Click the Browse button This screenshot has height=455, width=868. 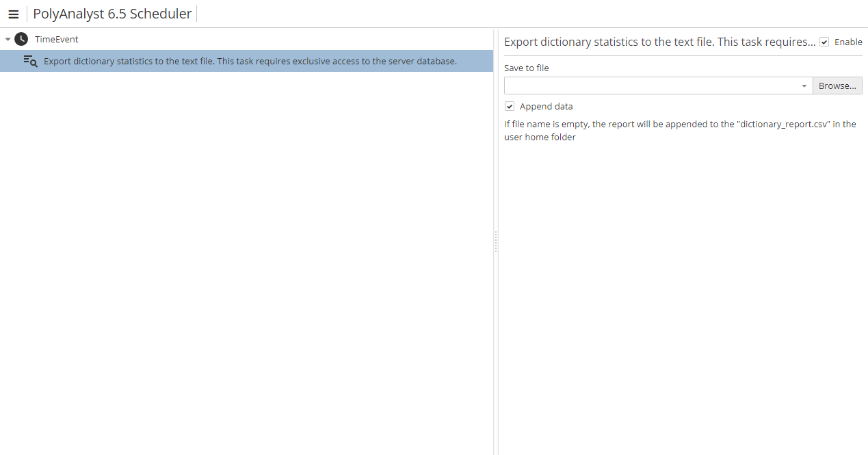837,86
